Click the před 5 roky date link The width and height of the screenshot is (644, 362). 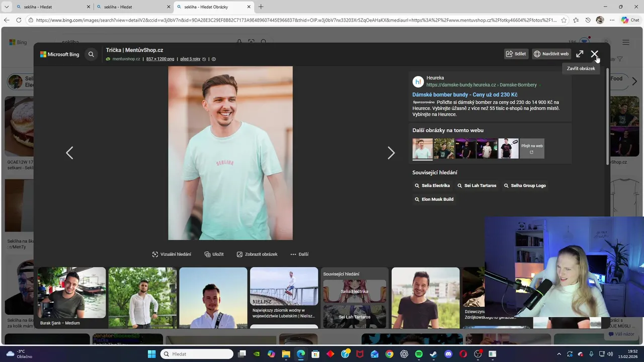[x=190, y=59]
